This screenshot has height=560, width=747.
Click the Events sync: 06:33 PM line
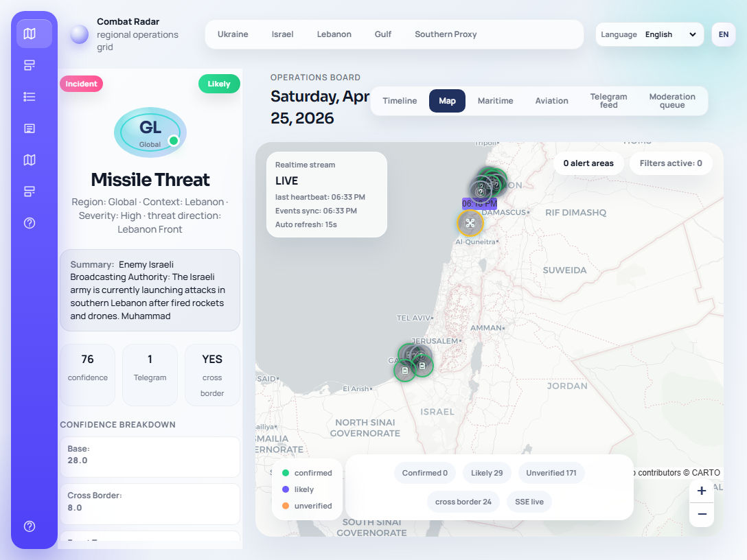point(316,211)
